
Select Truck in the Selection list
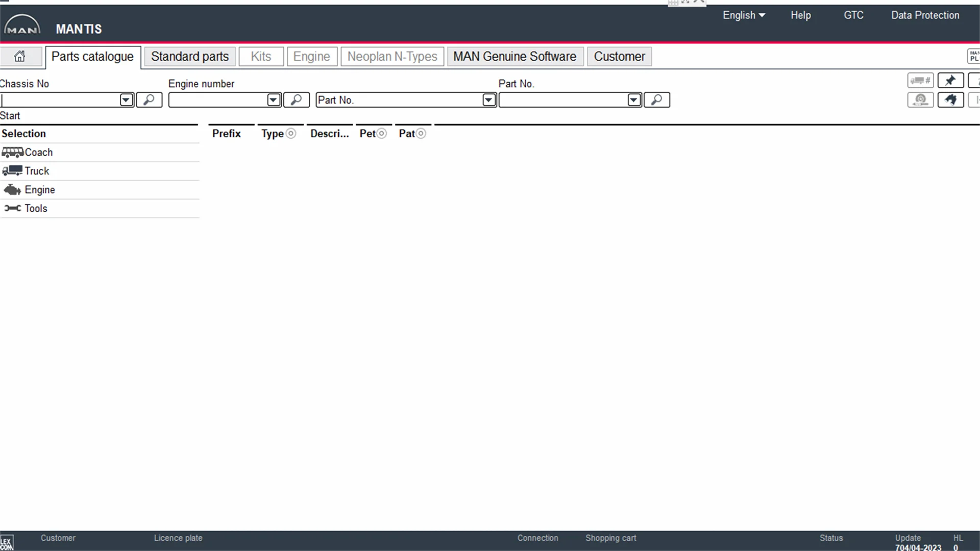click(x=37, y=171)
